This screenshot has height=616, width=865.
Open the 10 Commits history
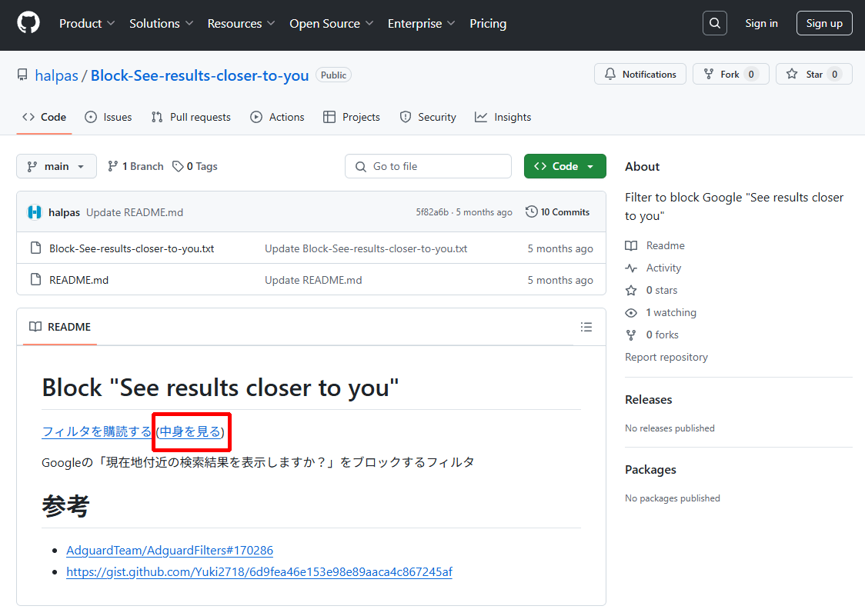pos(558,211)
